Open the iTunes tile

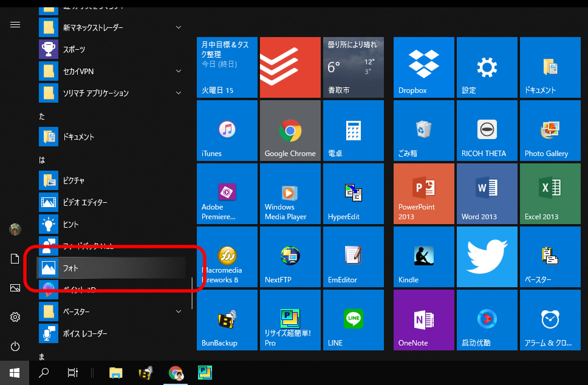[x=227, y=131]
